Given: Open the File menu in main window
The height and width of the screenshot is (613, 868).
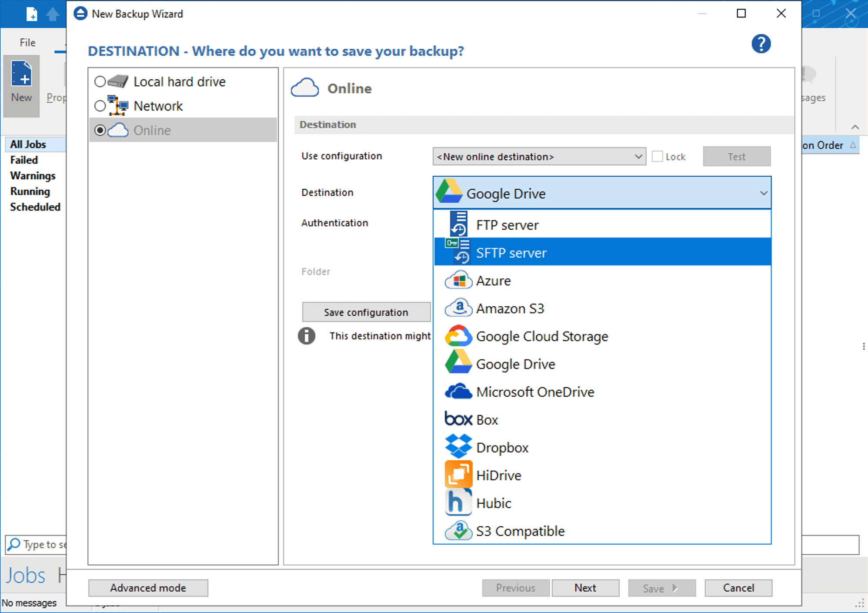Looking at the screenshot, I should (27, 43).
